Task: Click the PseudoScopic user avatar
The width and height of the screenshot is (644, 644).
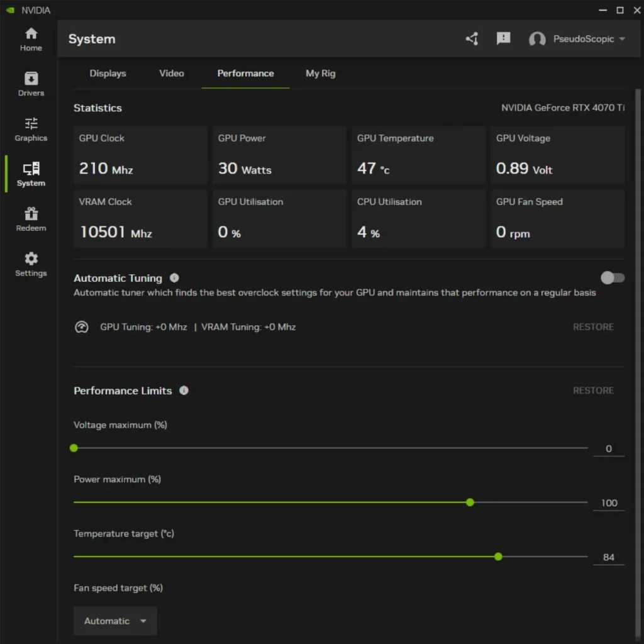Action: tap(537, 39)
